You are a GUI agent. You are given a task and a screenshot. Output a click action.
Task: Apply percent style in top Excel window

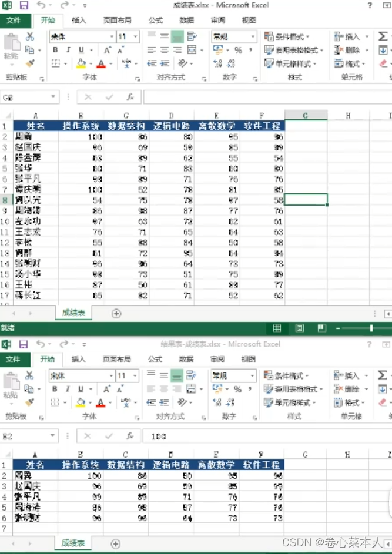238,50
